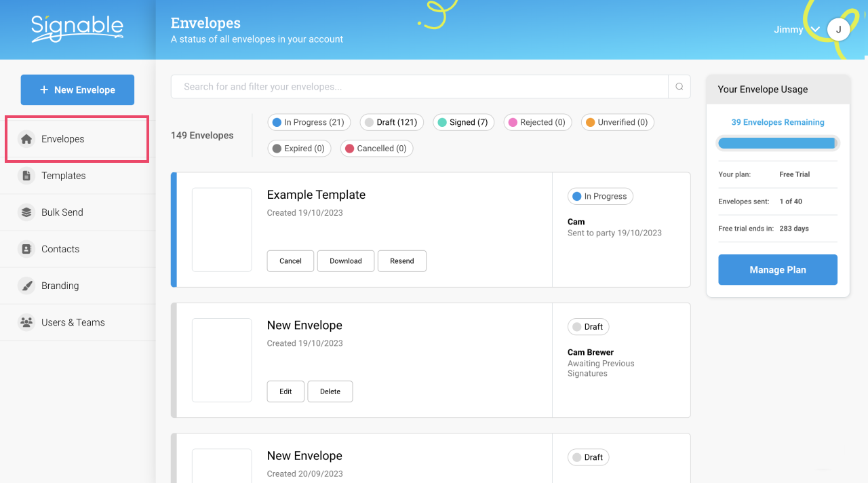Image resolution: width=868 pixels, height=483 pixels.
Task: Click the envelope usage progress bar
Action: (778, 143)
